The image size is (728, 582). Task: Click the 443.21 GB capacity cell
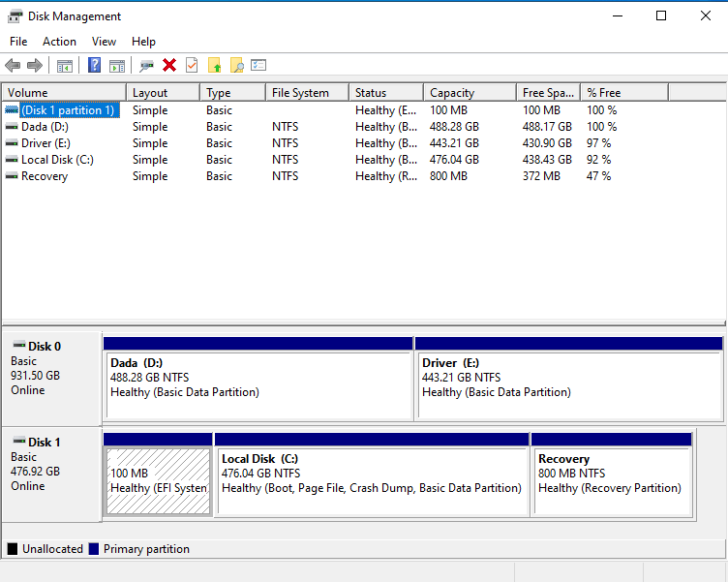tap(454, 143)
